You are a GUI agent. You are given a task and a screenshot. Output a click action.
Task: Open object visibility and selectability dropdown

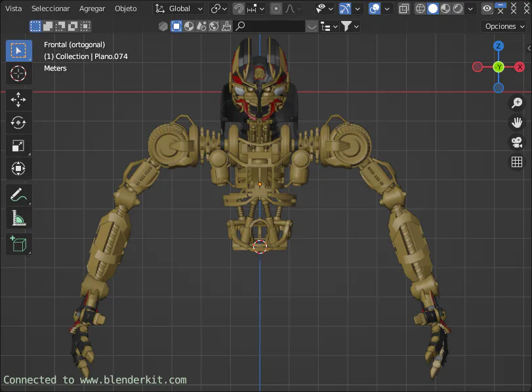(x=324, y=9)
